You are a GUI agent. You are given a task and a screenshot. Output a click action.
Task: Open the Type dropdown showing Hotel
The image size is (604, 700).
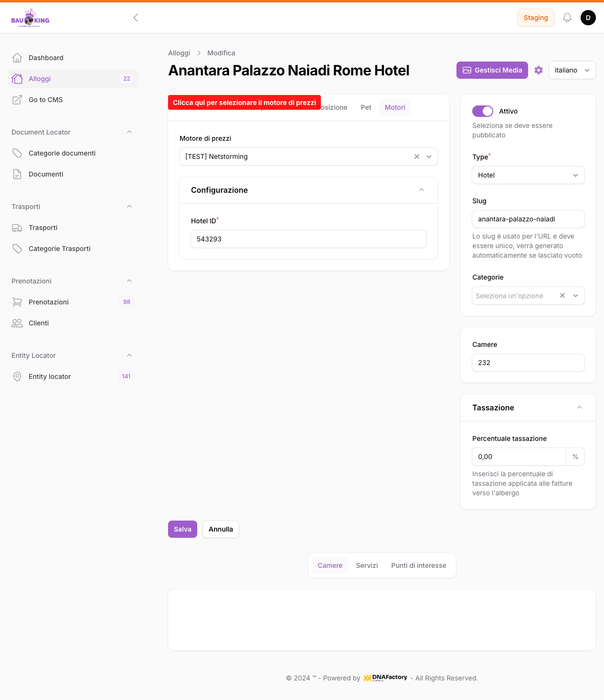coord(528,175)
